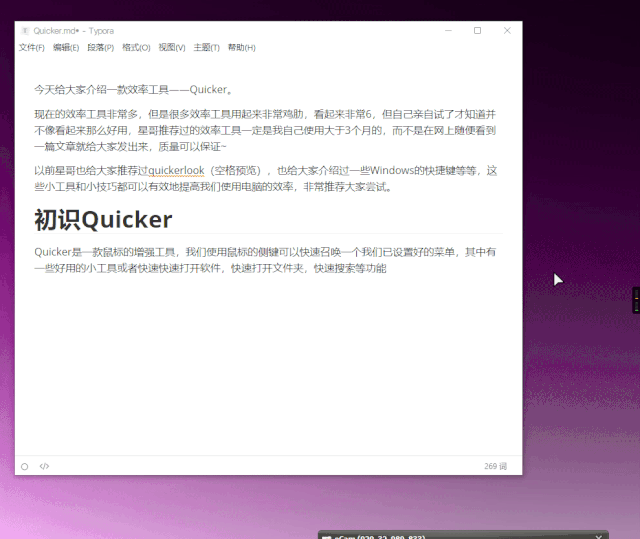Open the 主题(T) menu
The height and width of the screenshot is (539, 640).
tap(206, 47)
